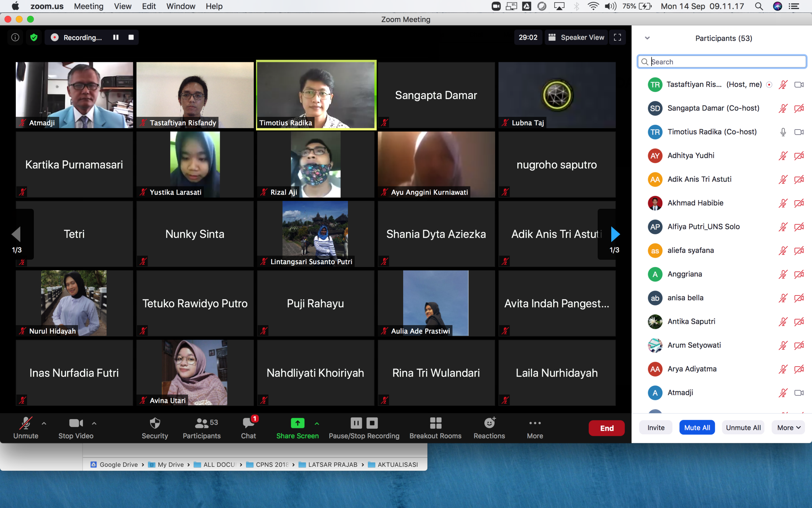Click Alfiya Putri_UNS Solo camera-off icon
The image size is (812, 508).
point(799,227)
